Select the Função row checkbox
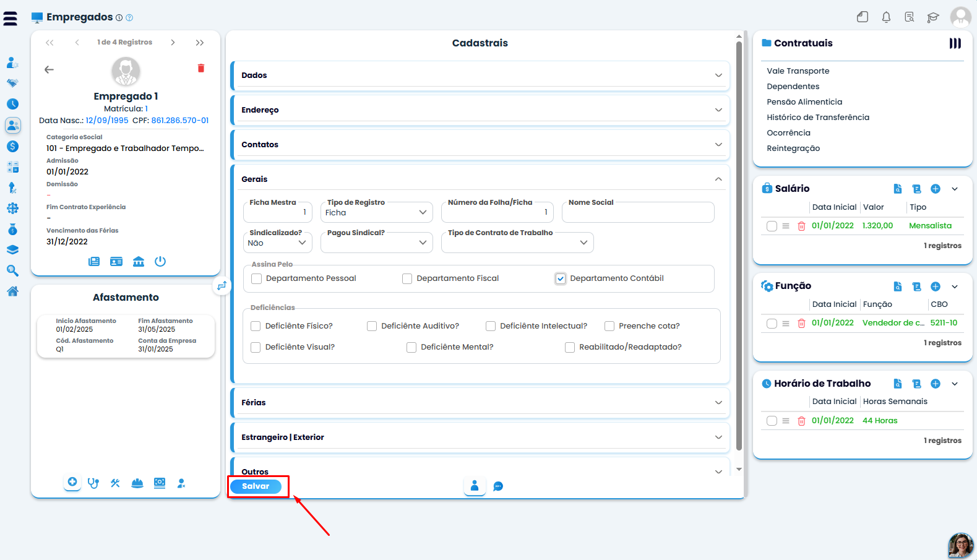This screenshot has height=560, width=977. point(772,324)
